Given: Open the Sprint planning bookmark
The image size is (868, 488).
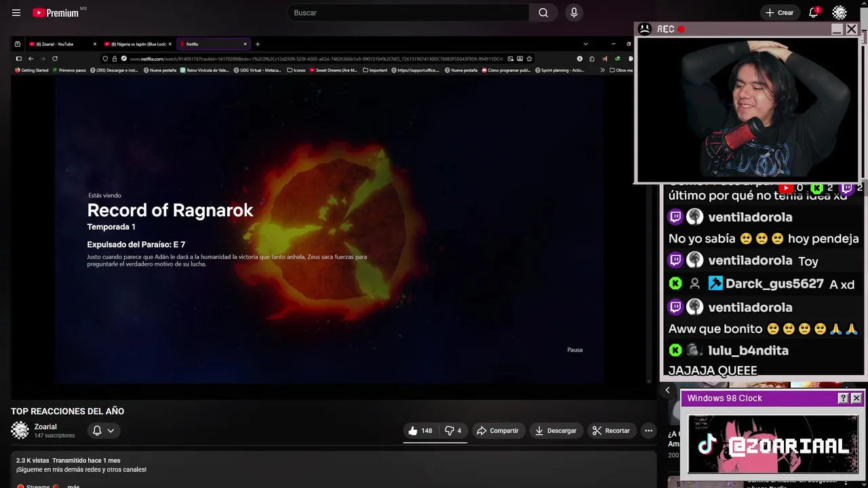Looking at the screenshot, I should point(559,70).
